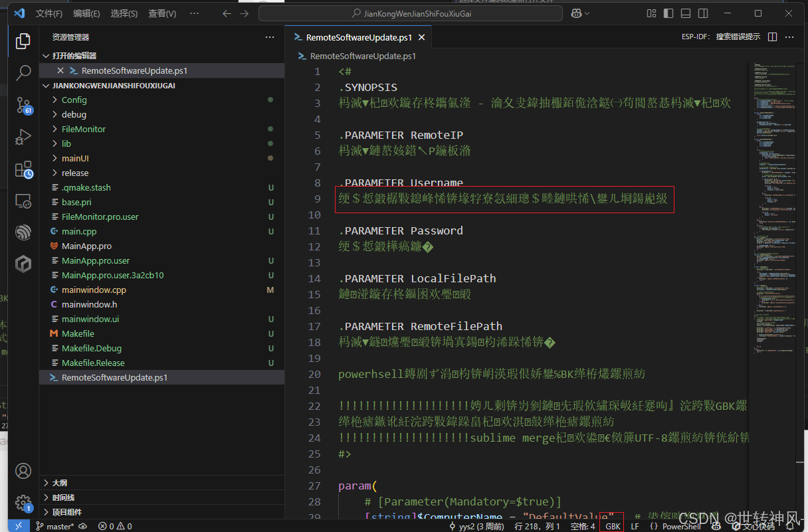Open Source Control view with 61 badge

(23, 105)
